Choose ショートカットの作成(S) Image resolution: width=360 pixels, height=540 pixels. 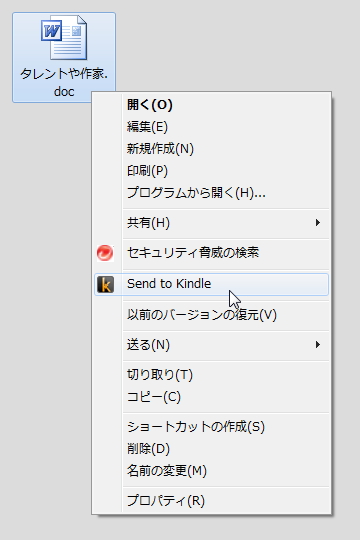pos(211,427)
